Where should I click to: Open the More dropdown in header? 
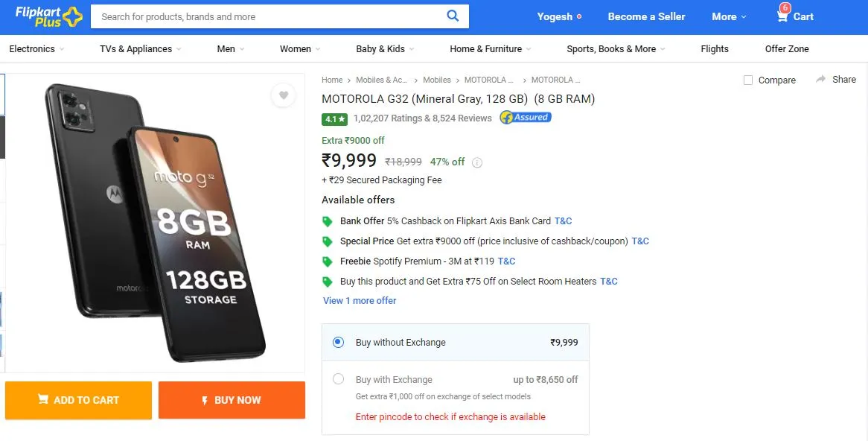[729, 16]
